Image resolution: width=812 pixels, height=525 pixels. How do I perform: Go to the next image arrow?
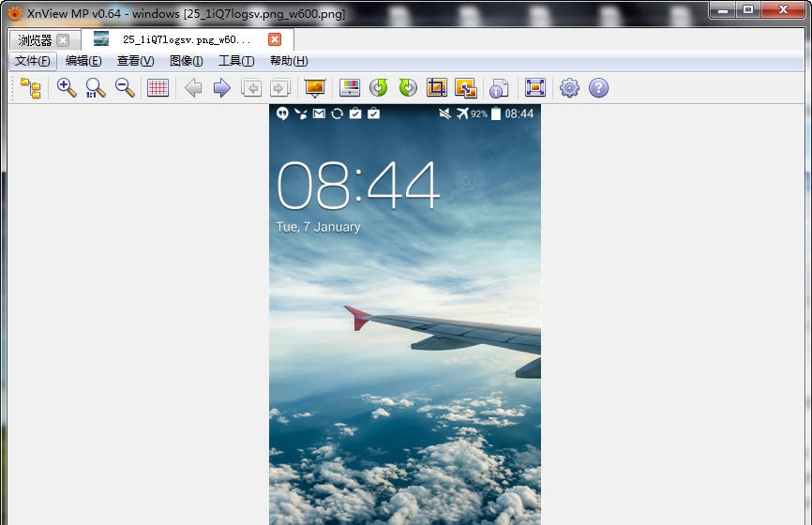click(x=222, y=88)
